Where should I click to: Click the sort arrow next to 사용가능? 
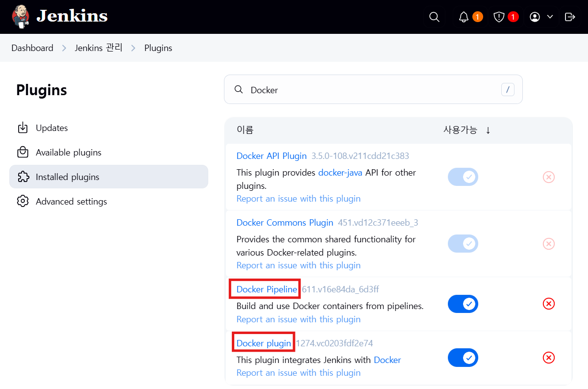point(488,130)
